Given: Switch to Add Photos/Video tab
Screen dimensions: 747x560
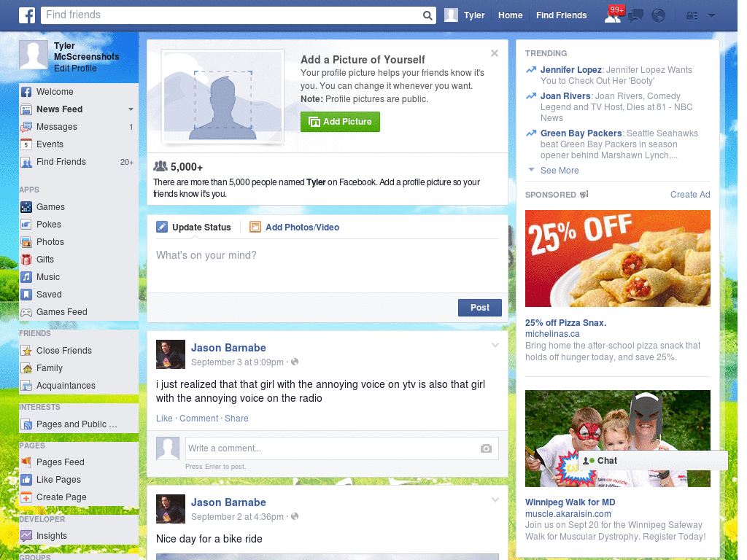Looking at the screenshot, I should tap(295, 227).
